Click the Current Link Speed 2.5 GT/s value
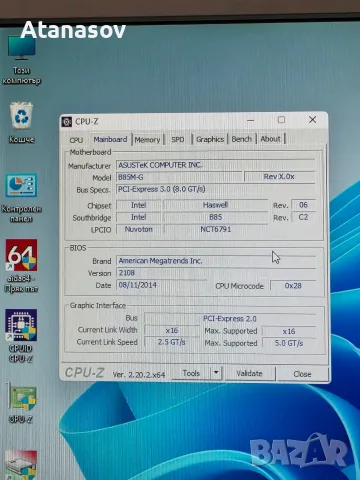The width and height of the screenshot is (360, 480). click(172, 342)
